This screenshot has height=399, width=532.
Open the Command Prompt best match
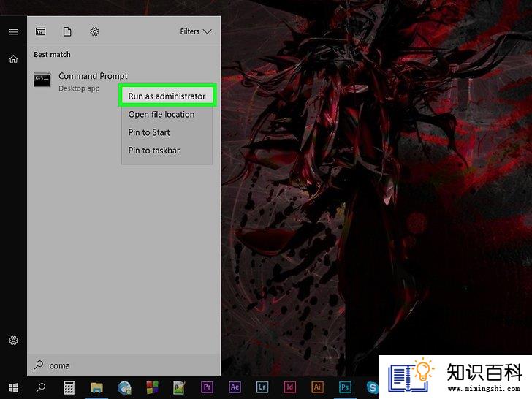[x=123, y=82]
